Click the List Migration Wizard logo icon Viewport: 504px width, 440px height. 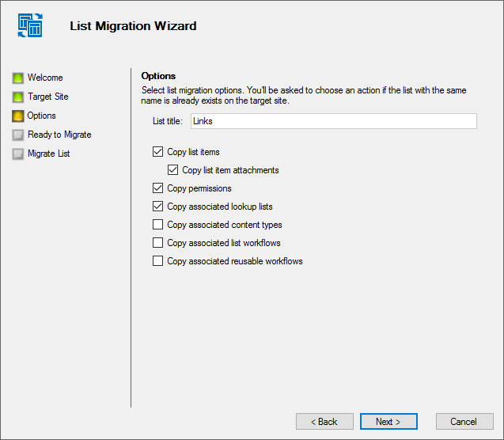[30, 25]
